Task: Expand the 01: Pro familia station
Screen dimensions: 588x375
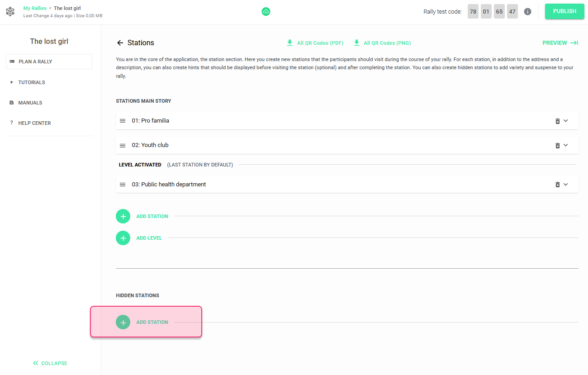Action: tap(565, 121)
